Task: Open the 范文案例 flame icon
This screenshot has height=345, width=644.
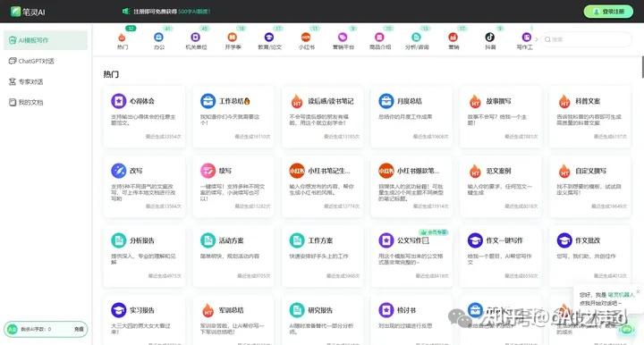Action: 475,171
